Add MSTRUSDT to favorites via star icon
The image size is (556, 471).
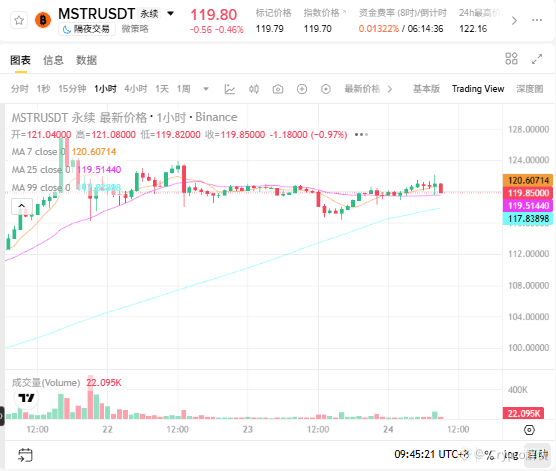tap(19, 20)
